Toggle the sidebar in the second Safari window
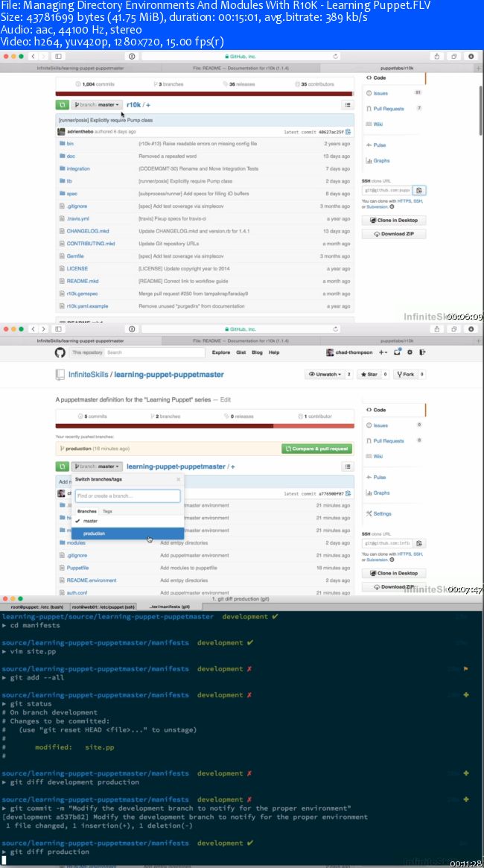484x868 pixels. pyautogui.click(x=58, y=329)
